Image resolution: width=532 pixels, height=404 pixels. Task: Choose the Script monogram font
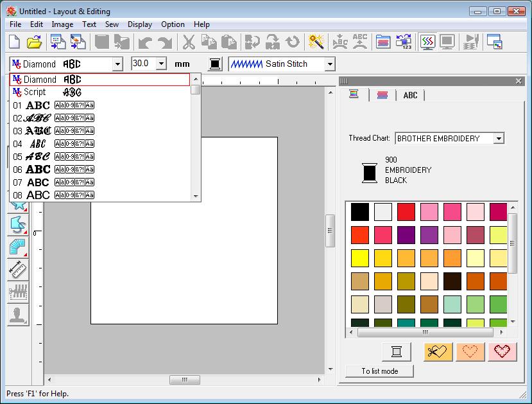pyautogui.click(x=100, y=92)
